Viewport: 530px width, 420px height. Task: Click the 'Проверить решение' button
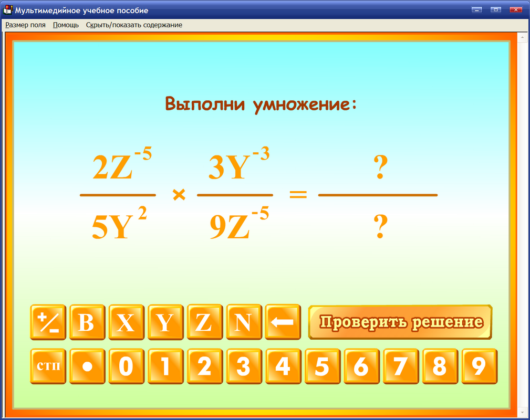pos(400,322)
